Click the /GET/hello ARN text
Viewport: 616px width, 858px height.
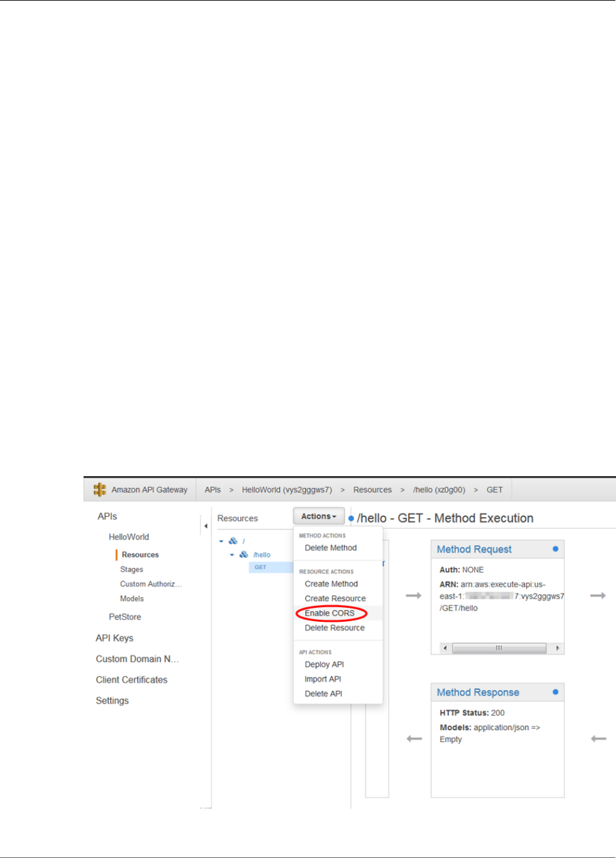(459, 608)
